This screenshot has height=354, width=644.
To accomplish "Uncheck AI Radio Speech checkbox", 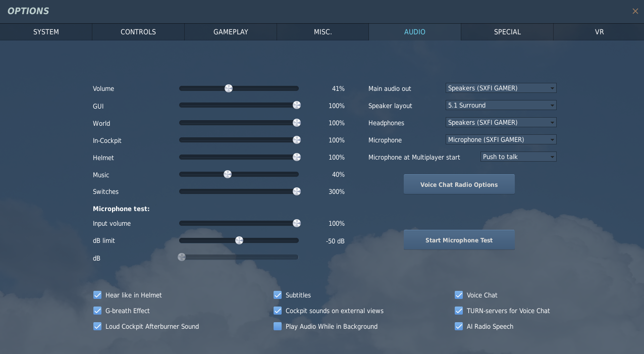I will coord(459,326).
